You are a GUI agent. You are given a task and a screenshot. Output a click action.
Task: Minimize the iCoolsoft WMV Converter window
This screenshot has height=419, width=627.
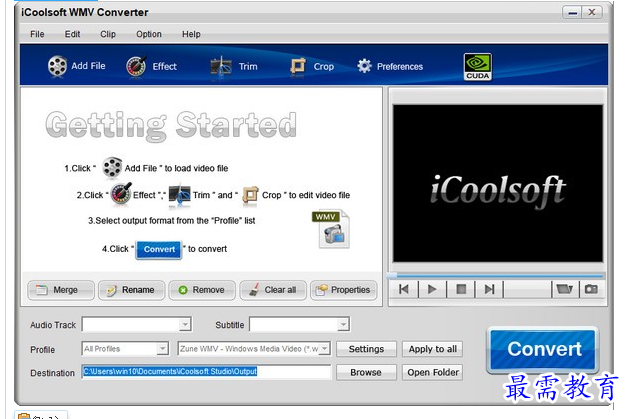(x=572, y=13)
